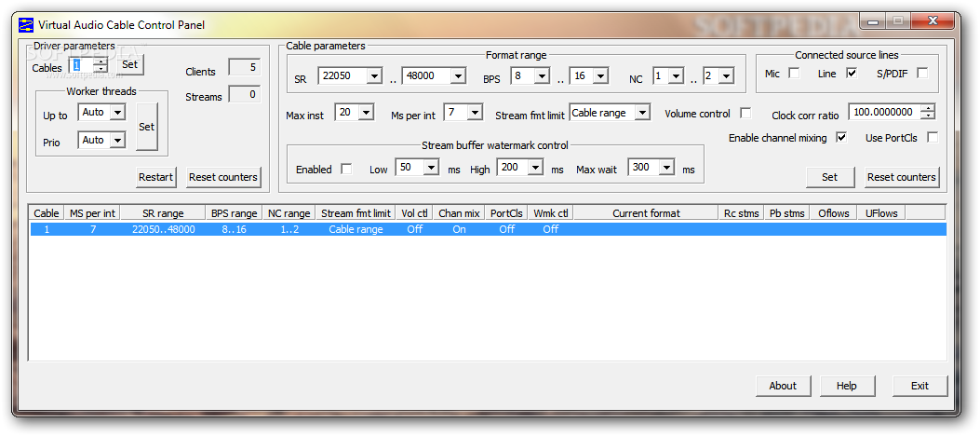Viewport: 980px width, 436px height.
Task: Increase Cables count with up arrow
Action: (x=101, y=61)
